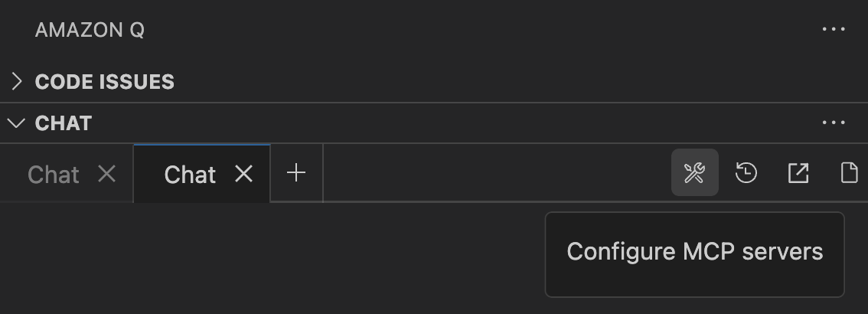Open Amazon Q panel more actions ellipsis
This screenshot has height=314, width=868.
(x=834, y=29)
